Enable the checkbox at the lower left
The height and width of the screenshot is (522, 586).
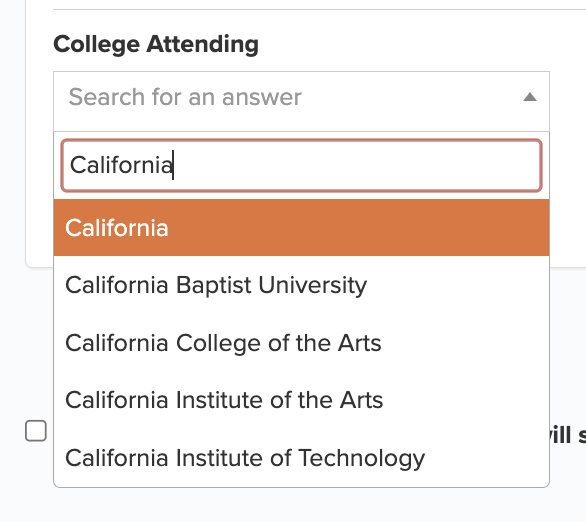(x=36, y=431)
